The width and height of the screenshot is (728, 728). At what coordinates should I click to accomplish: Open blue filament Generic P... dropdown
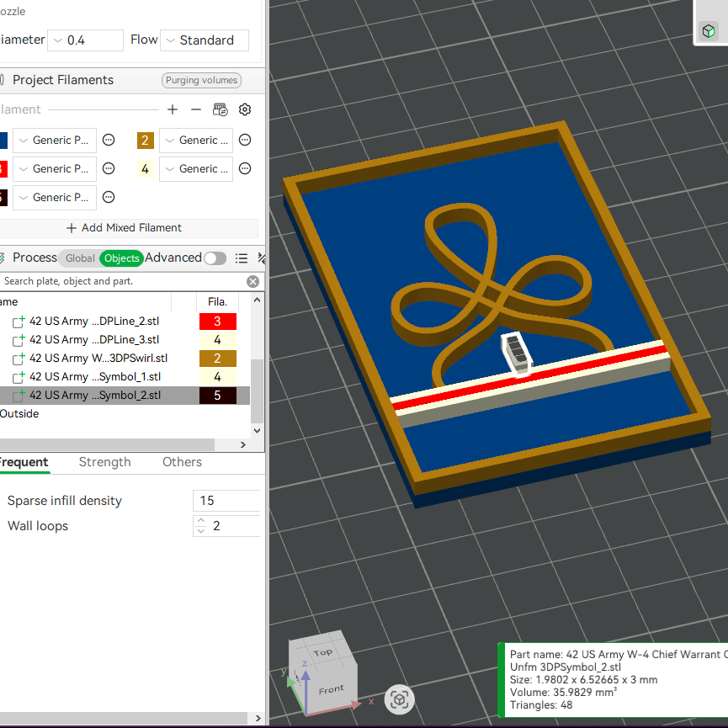55,141
